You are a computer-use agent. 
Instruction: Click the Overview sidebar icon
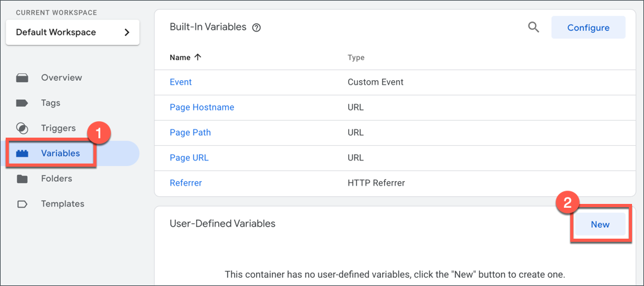tap(22, 78)
